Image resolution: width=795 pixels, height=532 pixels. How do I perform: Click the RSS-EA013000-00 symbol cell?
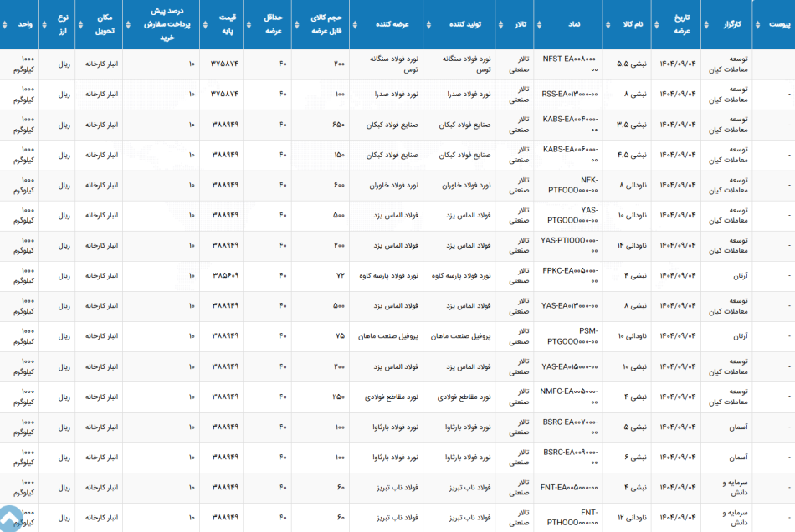click(570, 94)
